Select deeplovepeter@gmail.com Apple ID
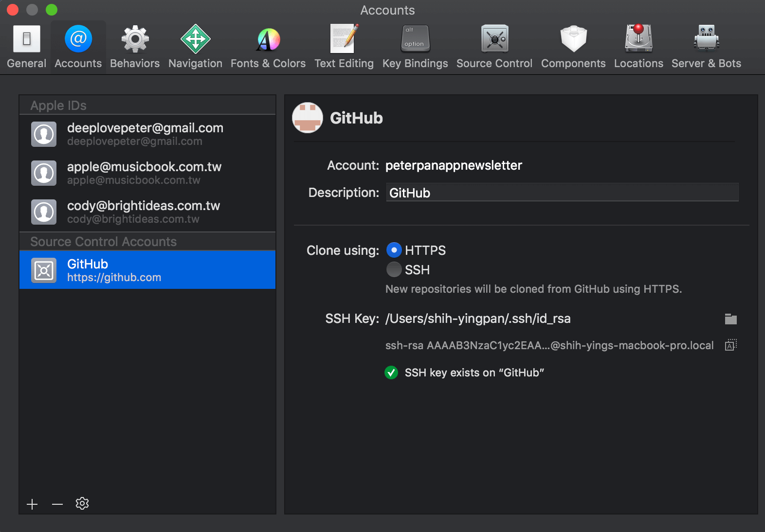The height and width of the screenshot is (532, 765). 147,134
